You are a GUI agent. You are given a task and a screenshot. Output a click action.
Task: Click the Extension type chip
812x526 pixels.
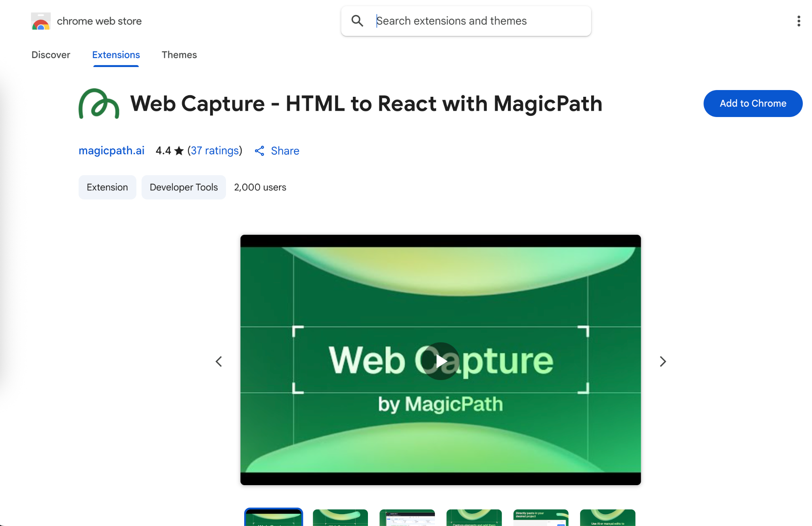(x=107, y=187)
